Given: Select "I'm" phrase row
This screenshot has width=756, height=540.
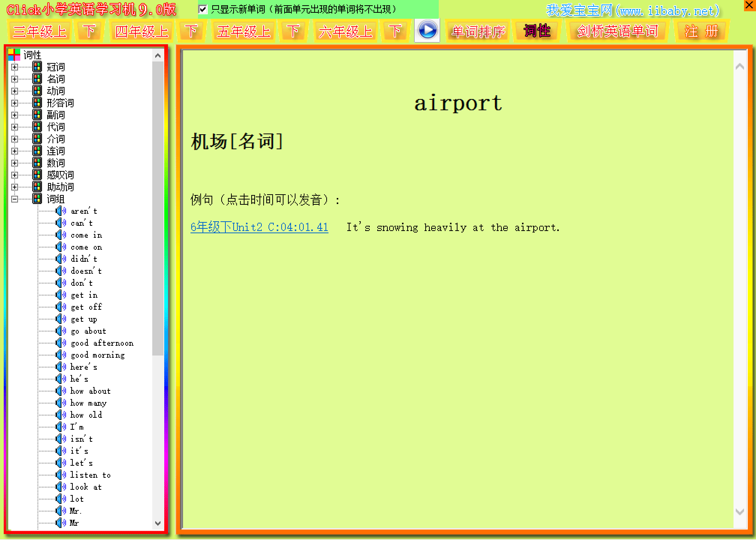Looking at the screenshot, I should [77, 427].
